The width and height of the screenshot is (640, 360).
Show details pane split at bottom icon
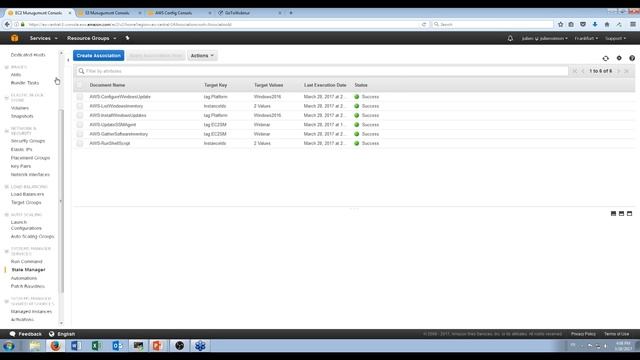click(613, 213)
